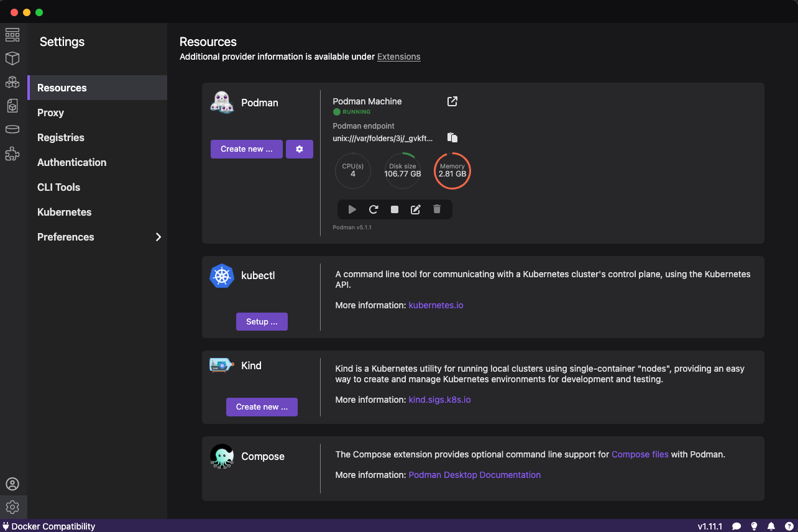Image resolution: width=798 pixels, height=532 pixels.
Task: Open the Accounts icon in left sidebar
Action: [12, 484]
